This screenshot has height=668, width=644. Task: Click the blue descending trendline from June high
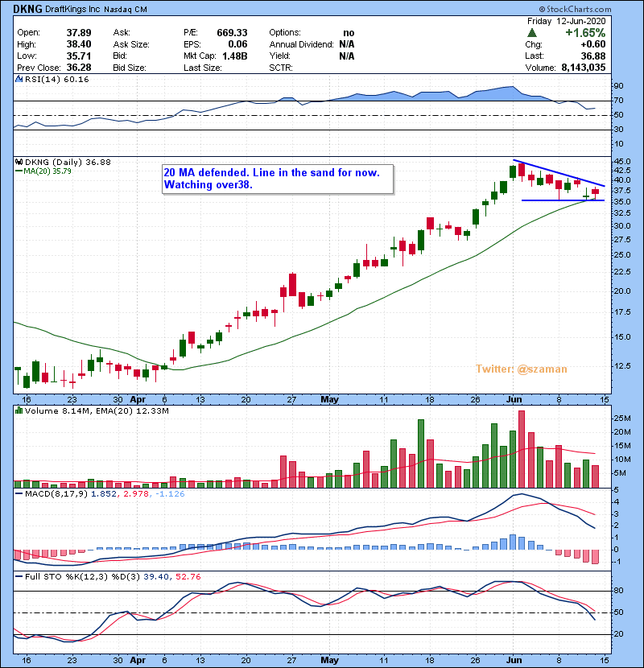559,173
